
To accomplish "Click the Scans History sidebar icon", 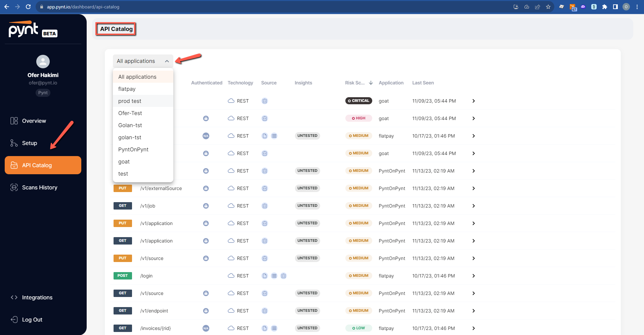I will point(14,187).
